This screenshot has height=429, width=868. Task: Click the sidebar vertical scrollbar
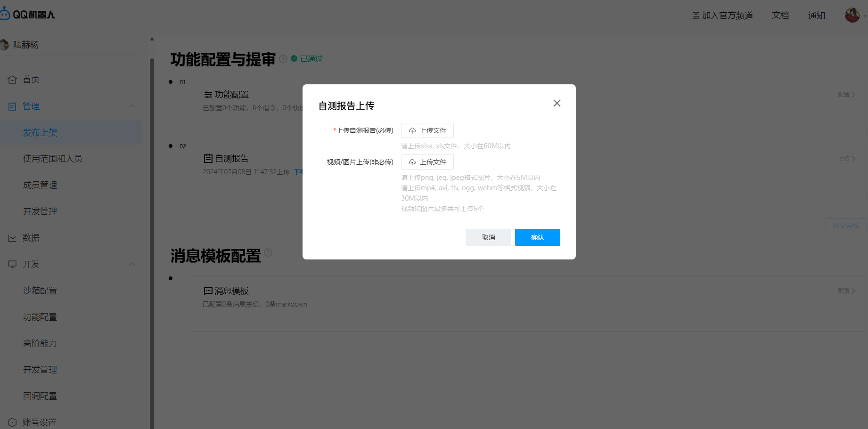tap(152, 235)
